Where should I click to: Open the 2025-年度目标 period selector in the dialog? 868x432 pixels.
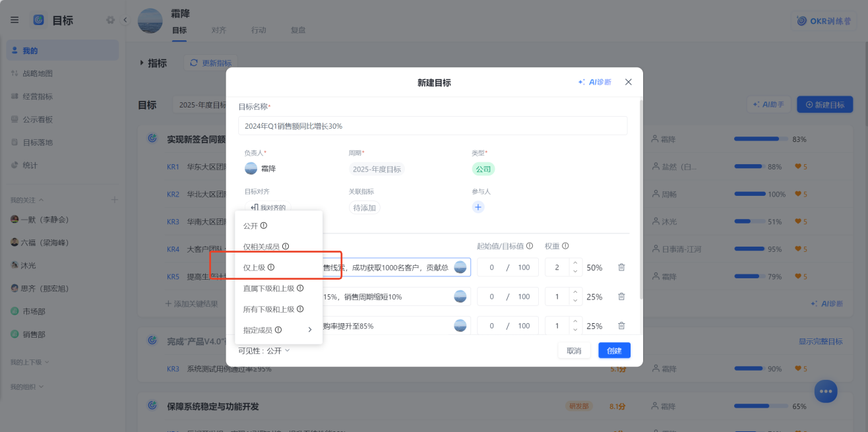pyautogui.click(x=377, y=169)
